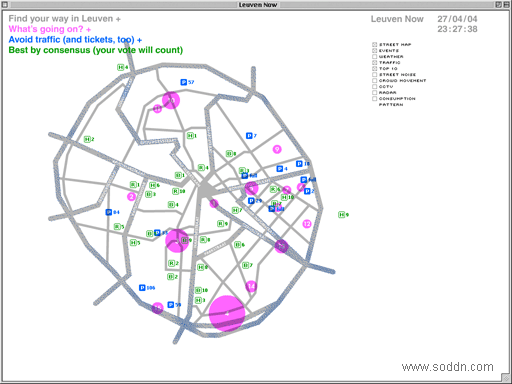Select the H 4 marker near the top road

click(x=122, y=67)
